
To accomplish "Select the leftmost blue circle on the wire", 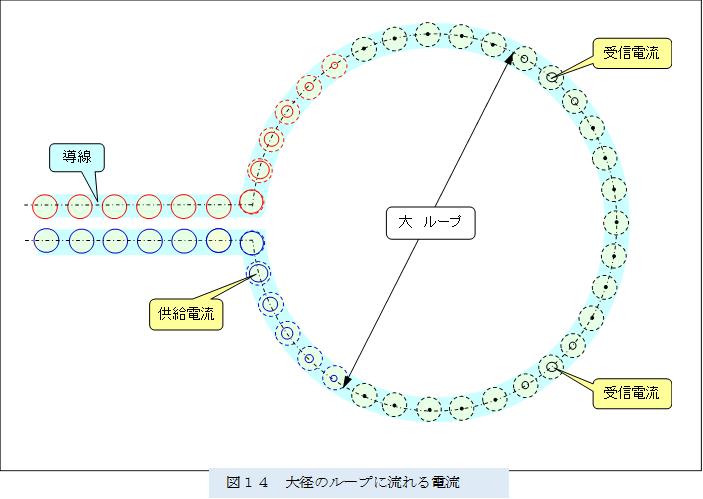I will click(47, 241).
